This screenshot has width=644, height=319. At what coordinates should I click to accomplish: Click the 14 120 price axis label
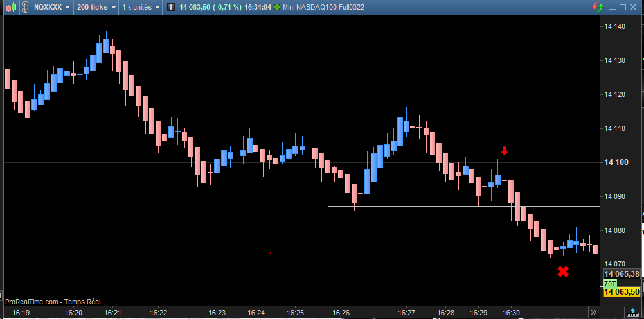pos(615,95)
